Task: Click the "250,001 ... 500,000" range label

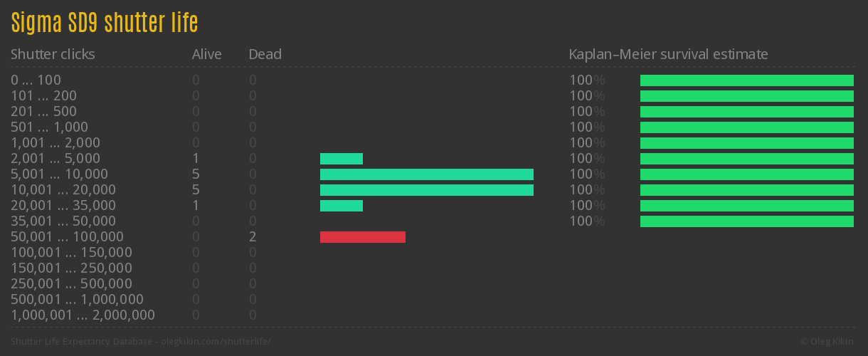Action: 71,284
